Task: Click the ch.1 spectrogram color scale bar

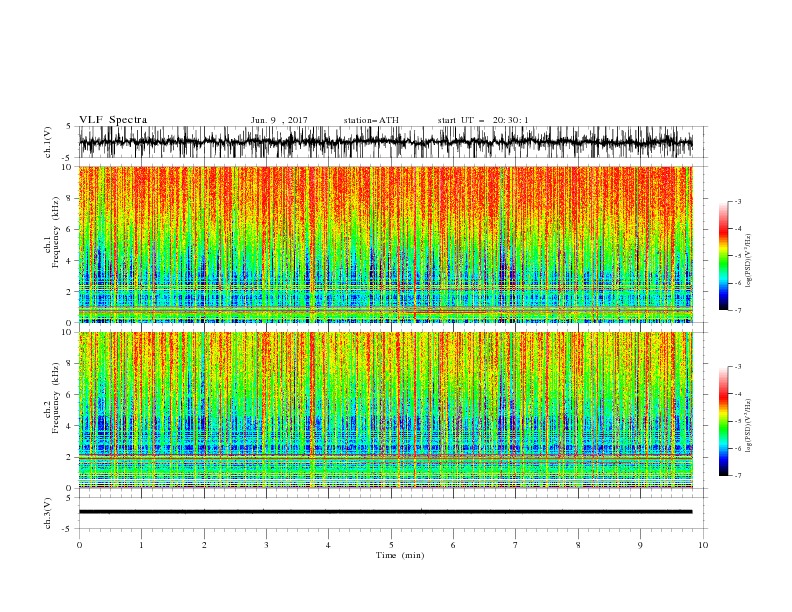Action: click(723, 256)
